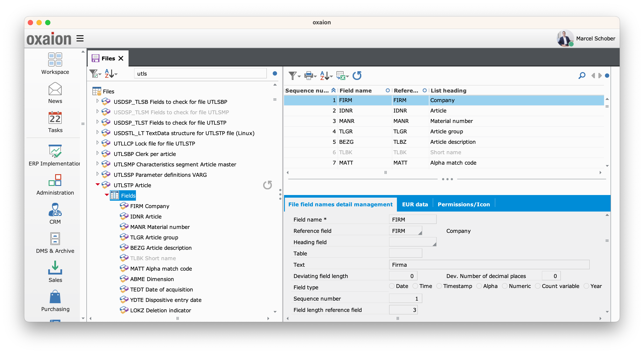Open the hamburger menu next to oaxion logo
Viewport: 644px width, 354px height.
(x=80, y=38)
